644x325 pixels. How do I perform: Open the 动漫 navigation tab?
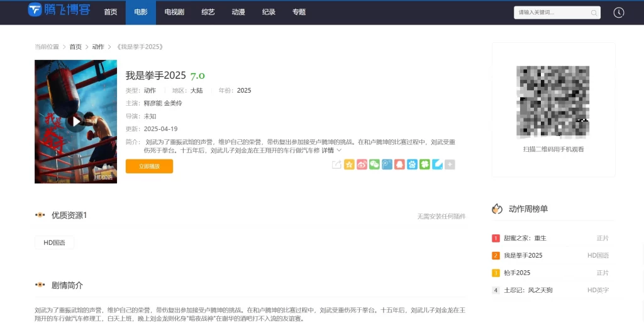pyautogui.click(x=238, y=13)
